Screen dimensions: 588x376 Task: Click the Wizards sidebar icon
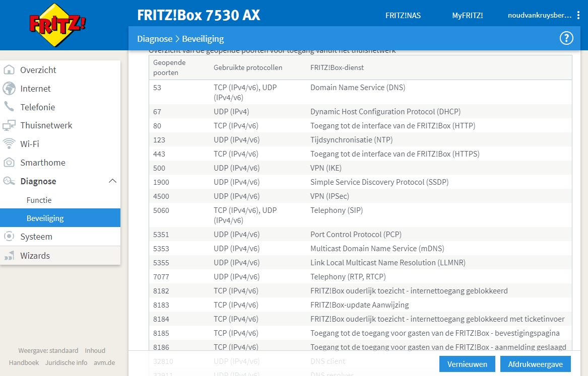[x=9, y=255]
